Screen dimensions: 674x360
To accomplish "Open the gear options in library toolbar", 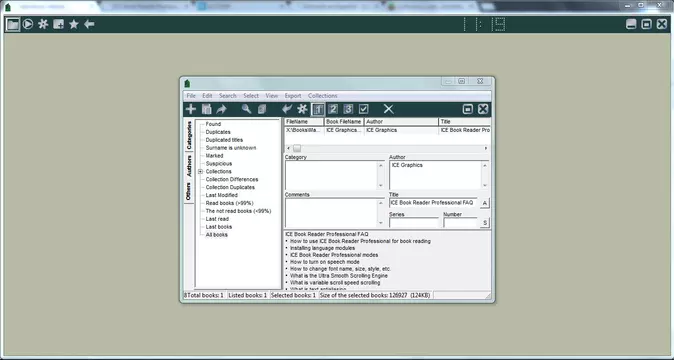I will tap(302, 109).
